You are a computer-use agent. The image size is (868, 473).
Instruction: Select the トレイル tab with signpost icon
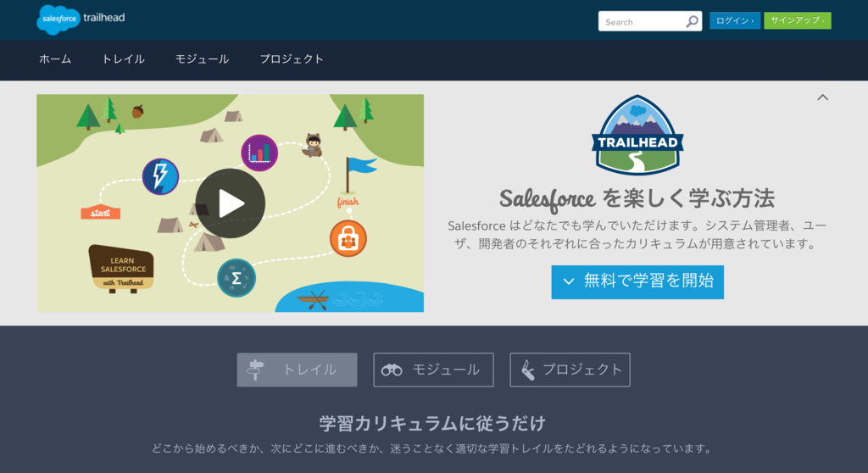click(x=297, y=370)
